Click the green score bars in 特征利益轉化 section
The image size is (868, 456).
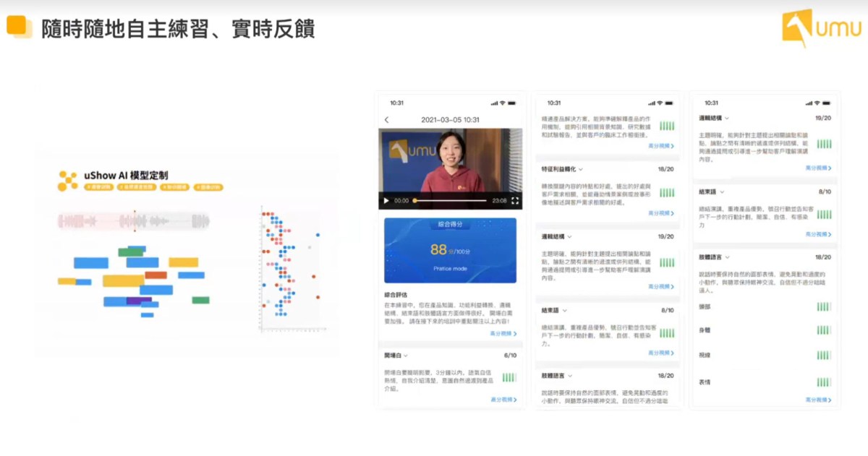(667, 192)
